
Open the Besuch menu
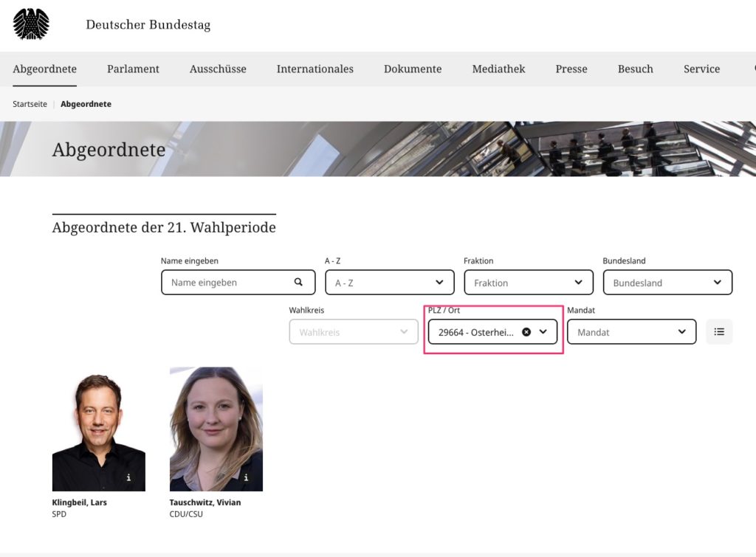tap(636, 69)
